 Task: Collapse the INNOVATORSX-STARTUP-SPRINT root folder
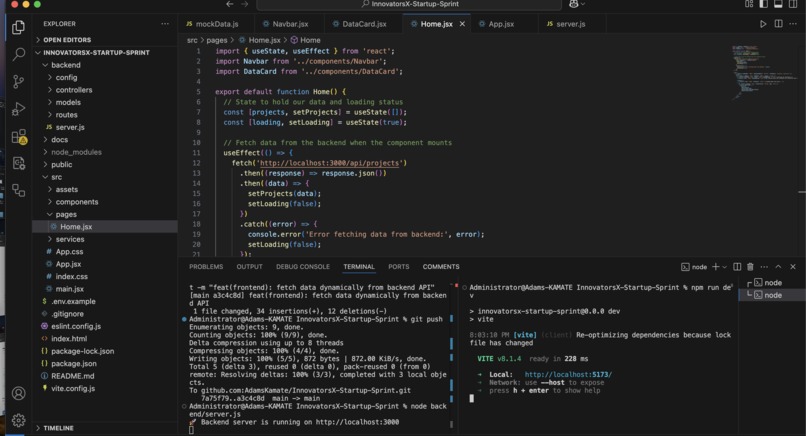96,52
